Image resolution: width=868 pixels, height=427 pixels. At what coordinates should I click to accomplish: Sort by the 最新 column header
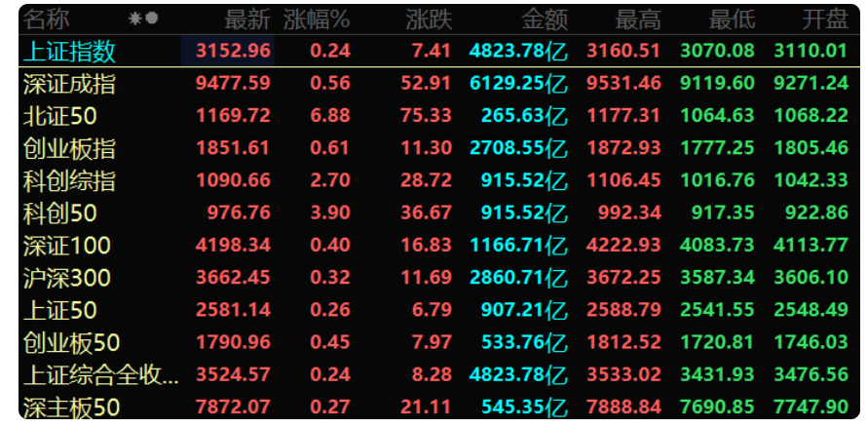pos(247,19)
